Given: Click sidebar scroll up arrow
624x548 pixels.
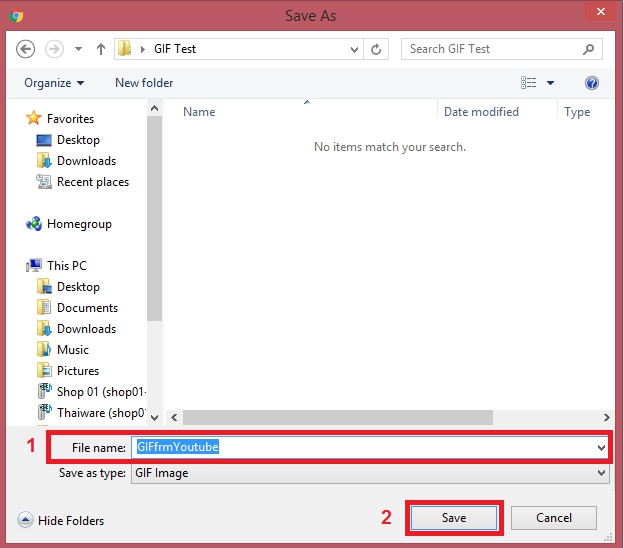Looking at the screenshot, I should pos(154,108).
